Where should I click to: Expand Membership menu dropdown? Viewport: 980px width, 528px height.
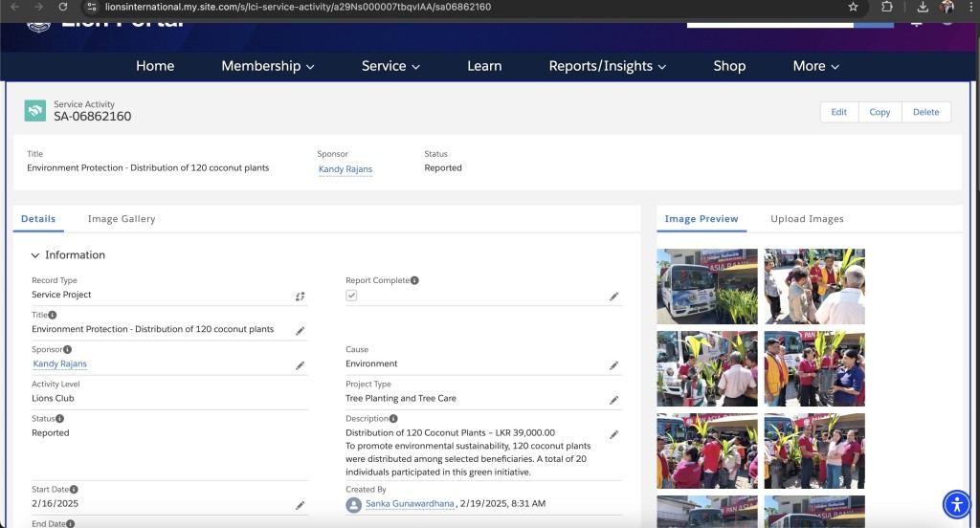pyautogui.click(x=268, y=66)
